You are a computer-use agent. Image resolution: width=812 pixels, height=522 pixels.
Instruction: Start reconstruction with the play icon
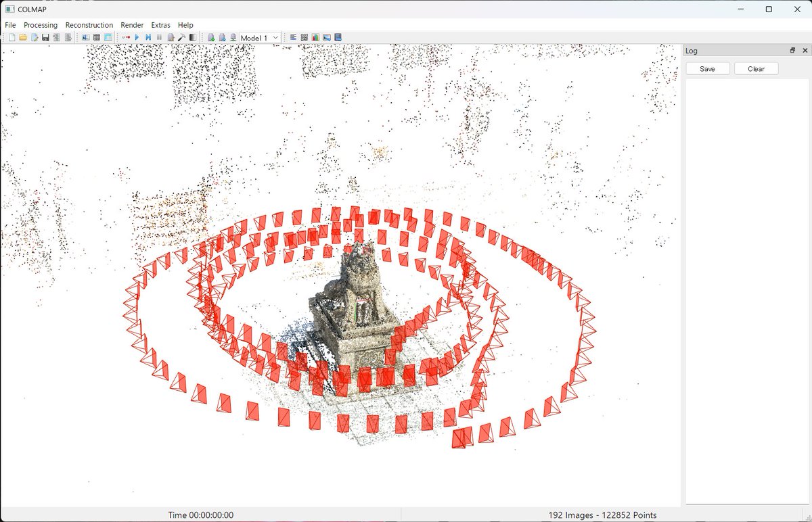tap(137, 37)
